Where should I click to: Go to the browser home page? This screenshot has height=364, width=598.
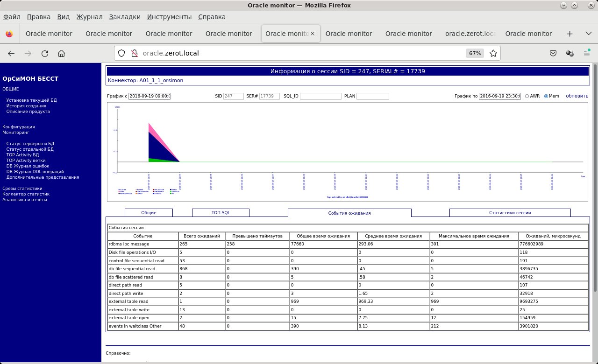62,53
